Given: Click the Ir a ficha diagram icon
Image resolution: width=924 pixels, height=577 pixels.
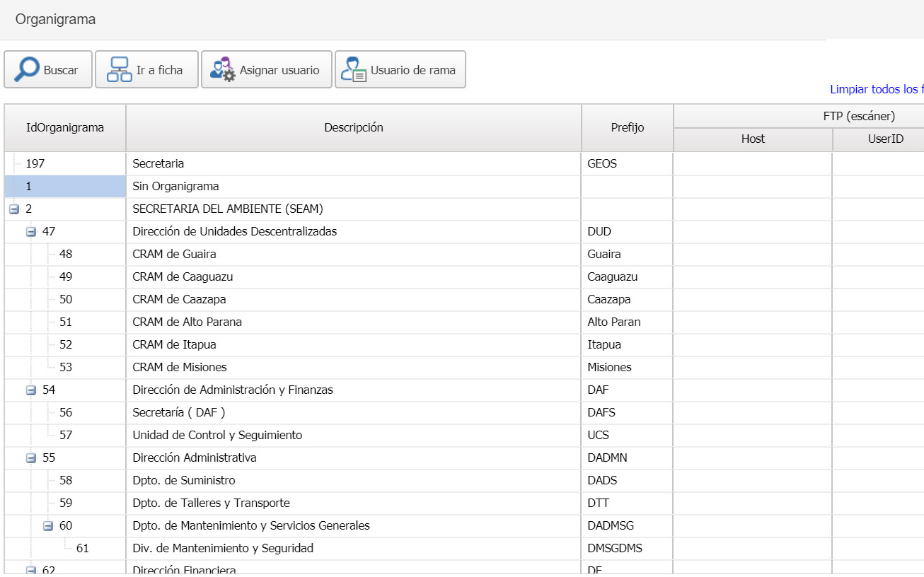Looking at the screenshot, I should [119, 70].
